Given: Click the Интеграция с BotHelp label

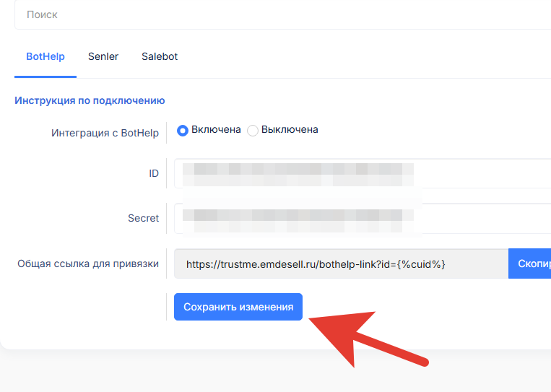Looking at the screenshot, I should click(105, 133).
